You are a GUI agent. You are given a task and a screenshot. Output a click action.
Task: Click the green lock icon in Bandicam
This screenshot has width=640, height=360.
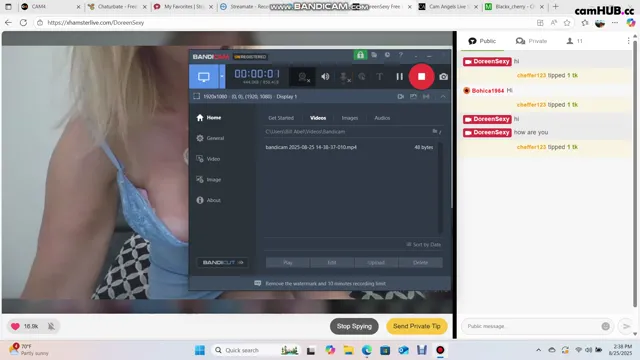tap(360, 55)
